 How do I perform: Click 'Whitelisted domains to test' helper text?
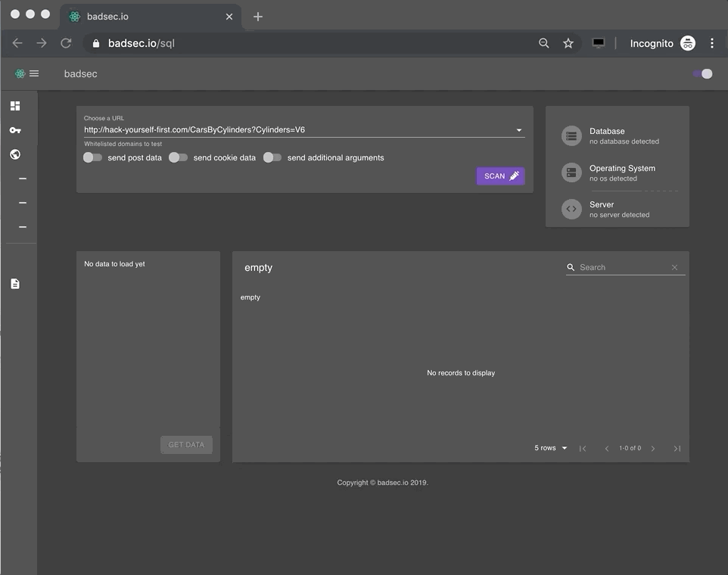coord(123,144)
